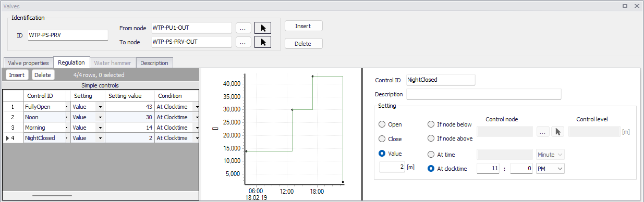Click the setting value cell 30
This screenshot has height=202, width=644.
point(130,117)
